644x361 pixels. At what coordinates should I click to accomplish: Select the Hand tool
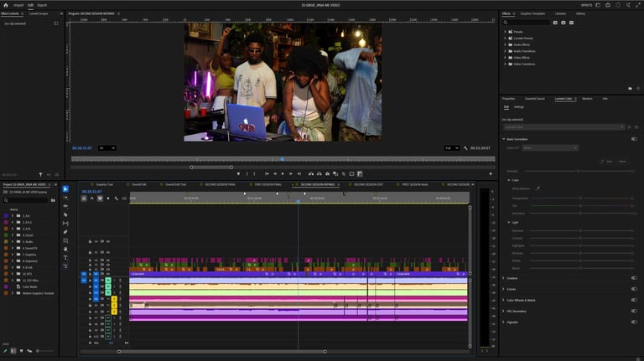[x=65, y=249]
